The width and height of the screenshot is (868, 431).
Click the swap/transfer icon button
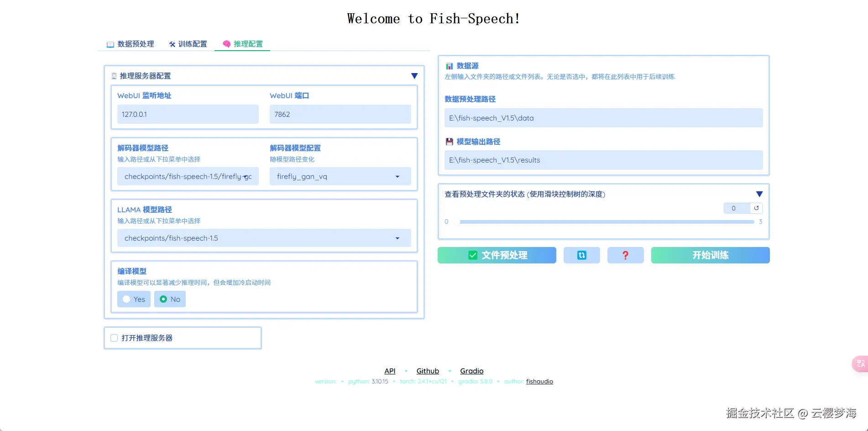581,255
